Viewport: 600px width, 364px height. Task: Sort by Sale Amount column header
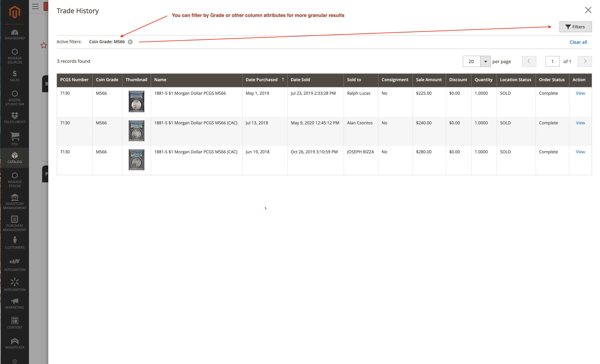[x=429, y=80]
